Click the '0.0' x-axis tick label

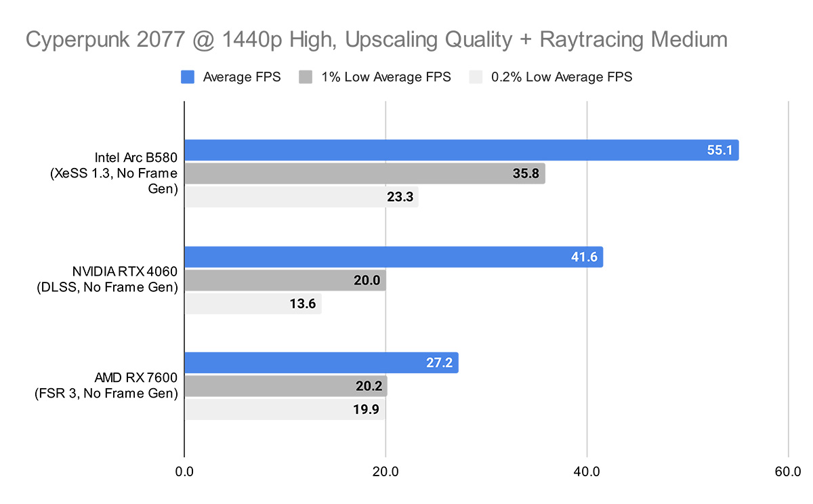pyautogui.click(x=184, y=471)
